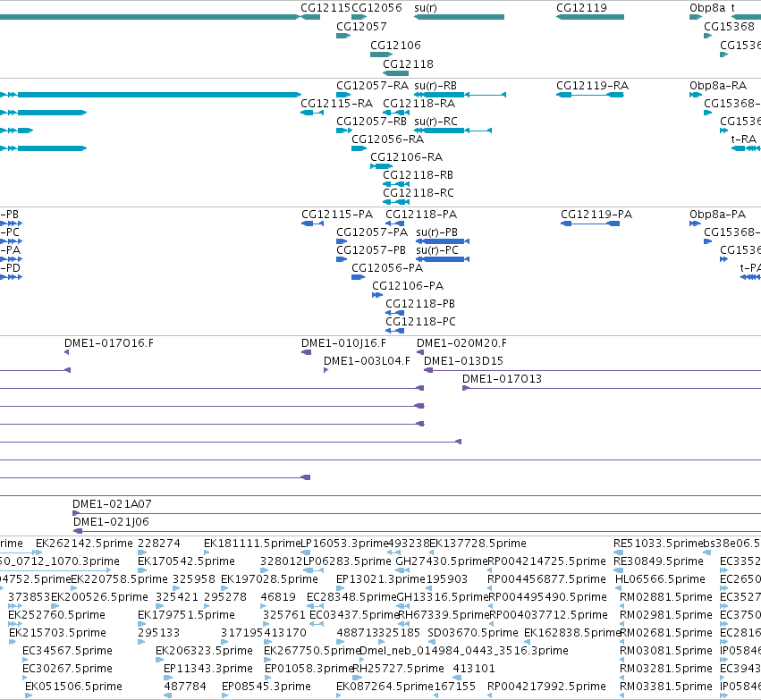The width and height of the screenshot is (761, 700).
Task: Click the CG15368 gene label
Action: point(729,27)
